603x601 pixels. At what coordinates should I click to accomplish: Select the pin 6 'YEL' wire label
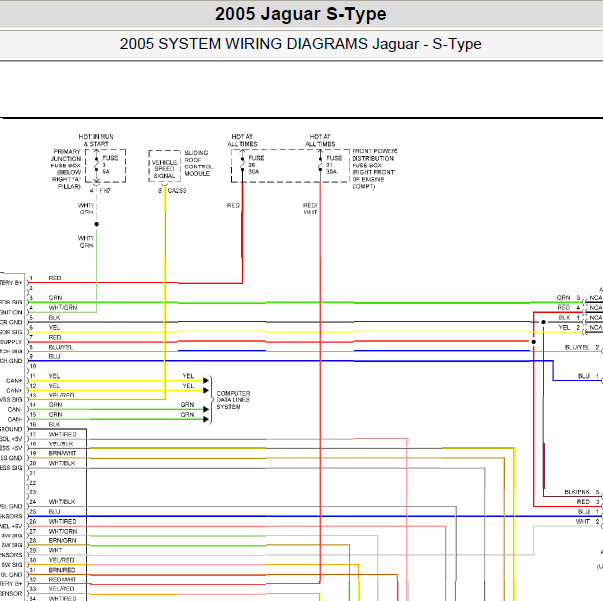(x=54, y=328)
